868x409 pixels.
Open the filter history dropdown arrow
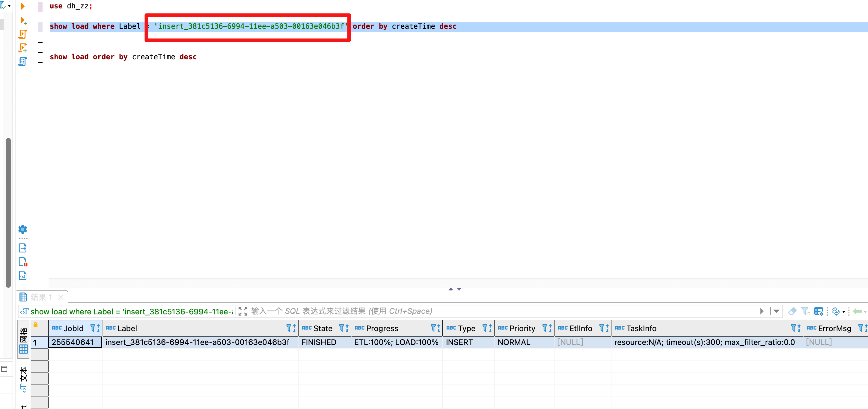(x=776, y=311)
